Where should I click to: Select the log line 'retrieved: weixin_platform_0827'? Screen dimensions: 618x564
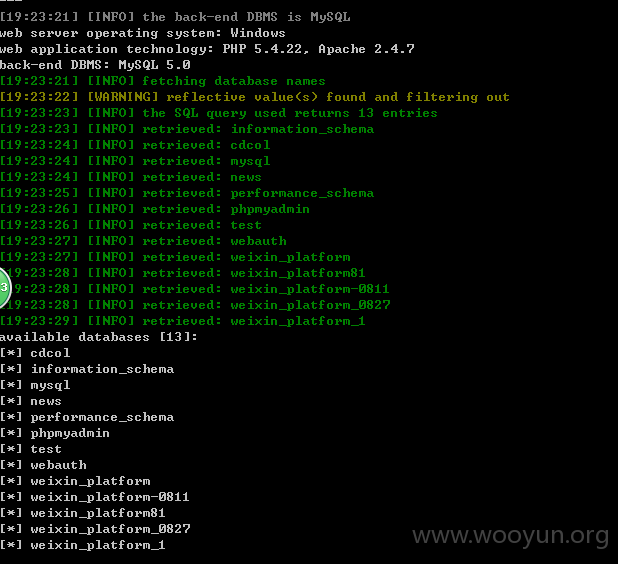195,305
